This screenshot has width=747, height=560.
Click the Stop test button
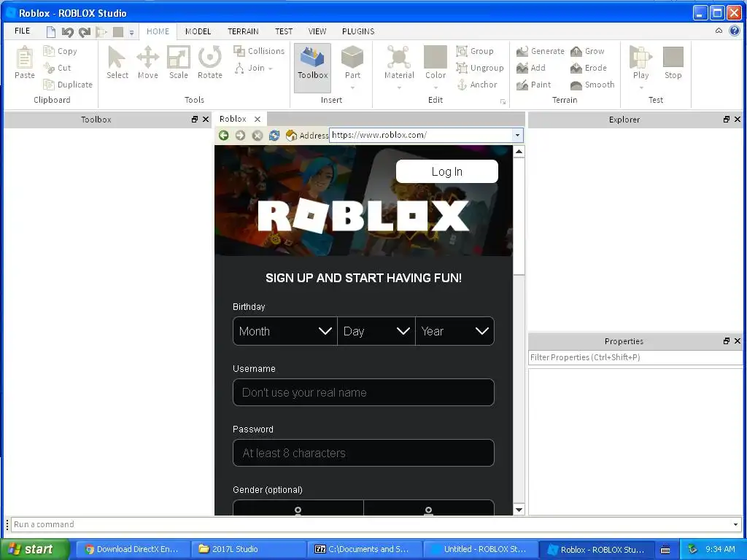[x=673, y=63]
